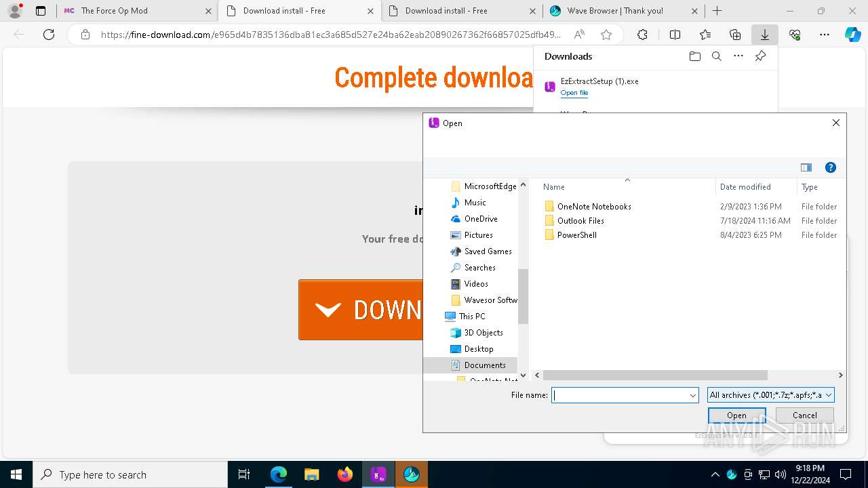Click the EzExtract taskbar icon

[378, 474]
